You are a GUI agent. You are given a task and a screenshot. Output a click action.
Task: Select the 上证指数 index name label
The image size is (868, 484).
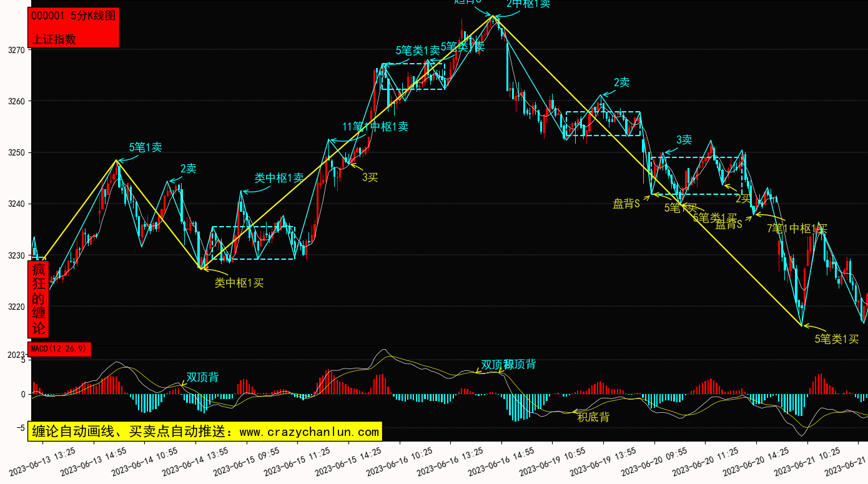pos(54,39)
